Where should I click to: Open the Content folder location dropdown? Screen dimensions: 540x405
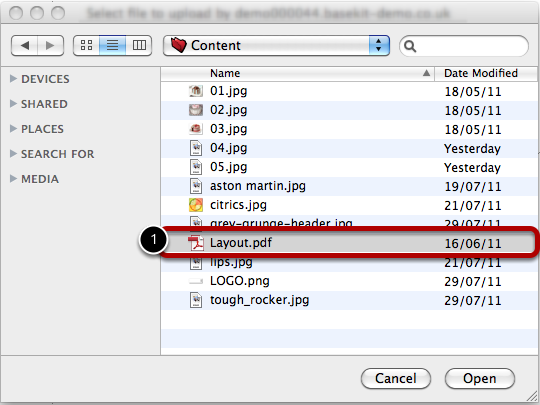[x=276, y=45]
